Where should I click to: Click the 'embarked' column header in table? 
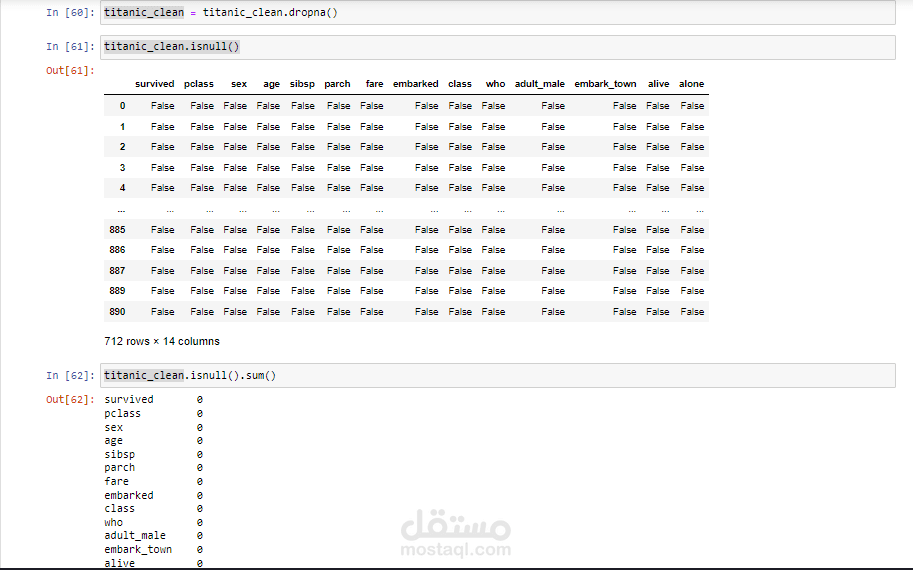pos(416,84)
